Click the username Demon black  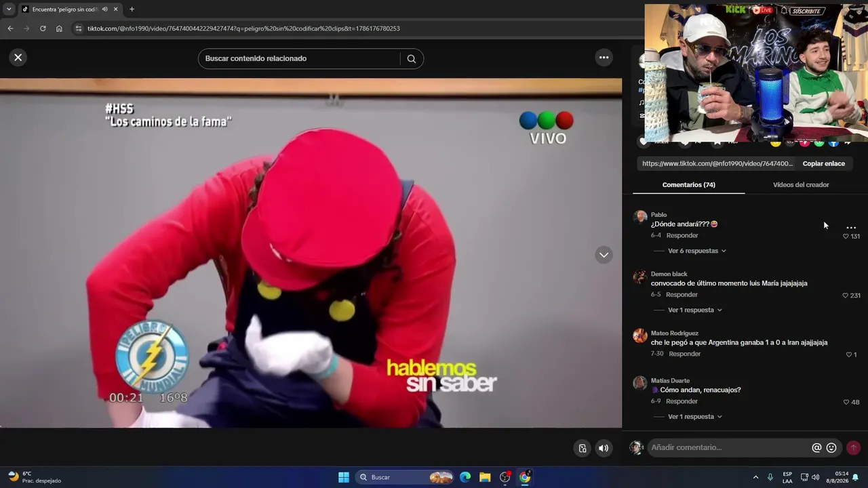[669, 274]
